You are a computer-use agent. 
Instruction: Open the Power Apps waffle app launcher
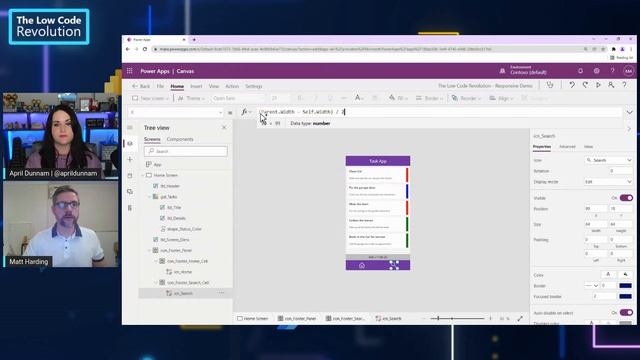129,71
